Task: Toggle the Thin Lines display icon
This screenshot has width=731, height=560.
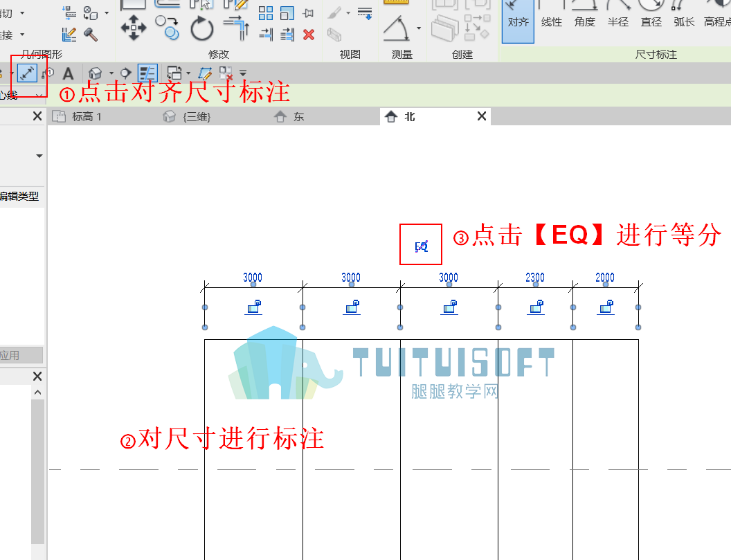Action: [147, 73]
